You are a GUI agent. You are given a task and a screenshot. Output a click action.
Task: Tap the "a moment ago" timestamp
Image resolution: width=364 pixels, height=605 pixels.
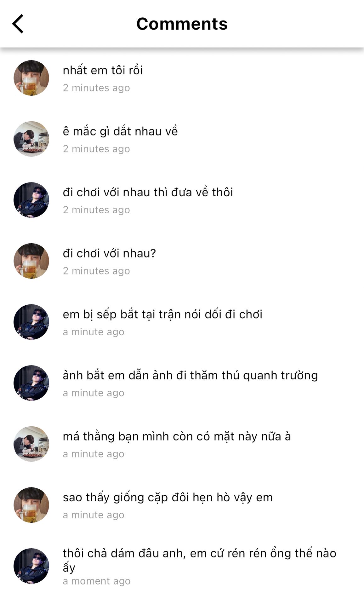pos(96,581)
